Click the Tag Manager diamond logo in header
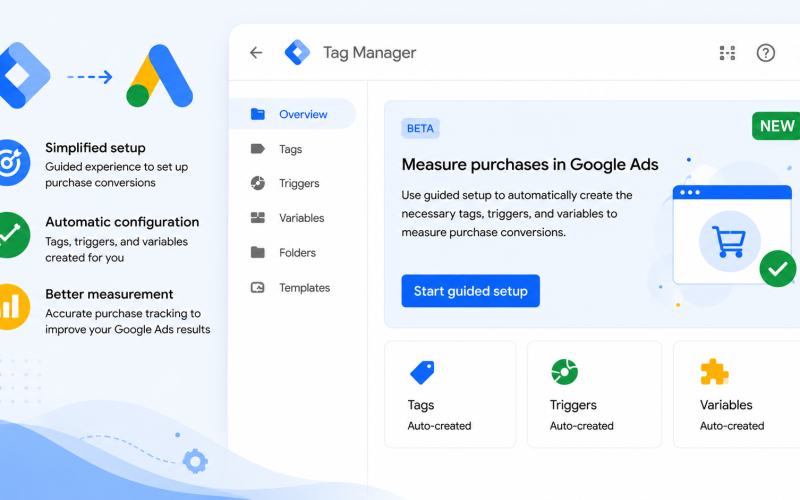 [297, 53]
